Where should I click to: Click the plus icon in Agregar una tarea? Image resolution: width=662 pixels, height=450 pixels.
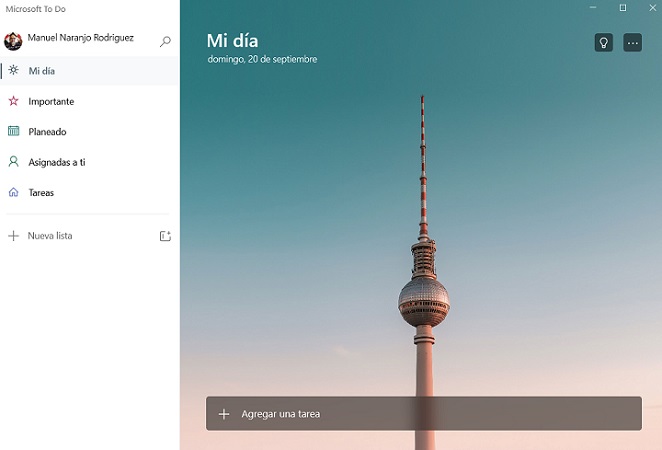[224, 414]
